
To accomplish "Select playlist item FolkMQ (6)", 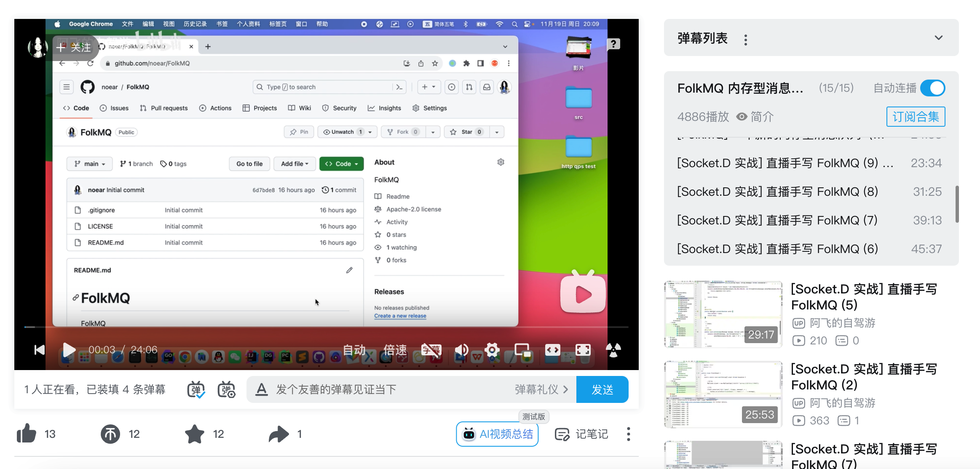I will pyautogui.click(x=809, y=249).
